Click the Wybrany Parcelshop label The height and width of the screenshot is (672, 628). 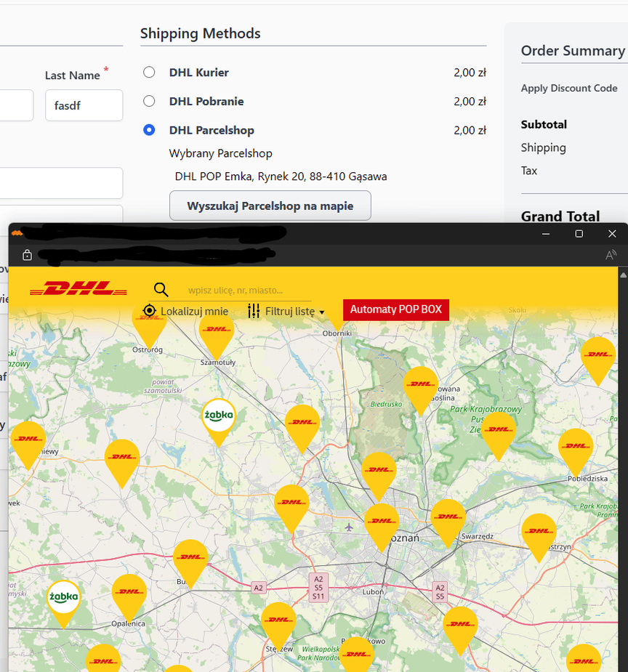(x=220, y=153)
